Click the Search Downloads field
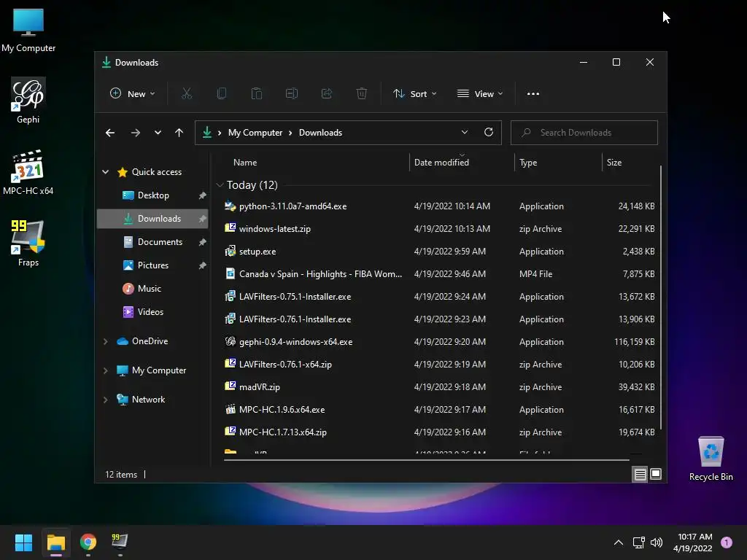 pos(584,133)
